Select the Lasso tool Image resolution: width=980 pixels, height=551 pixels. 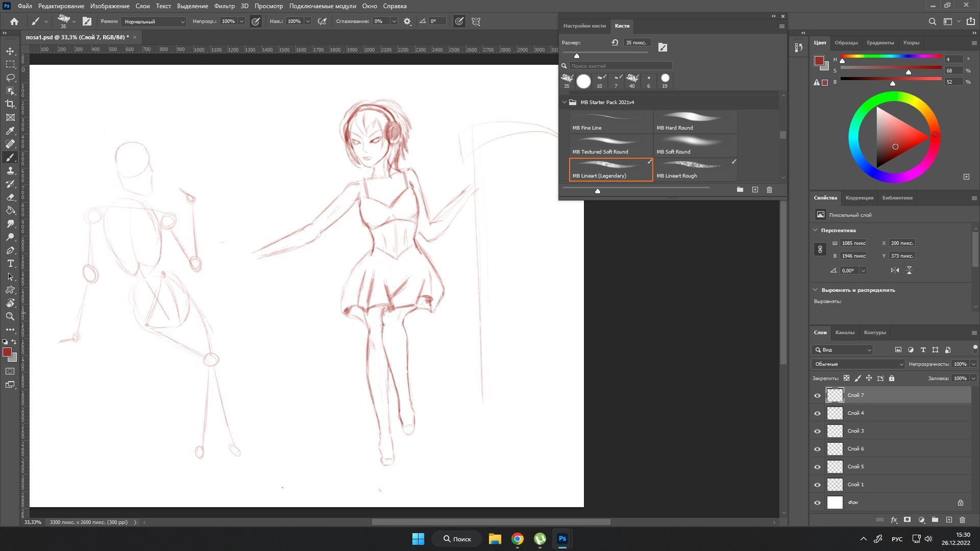click(x=10, y=78)
